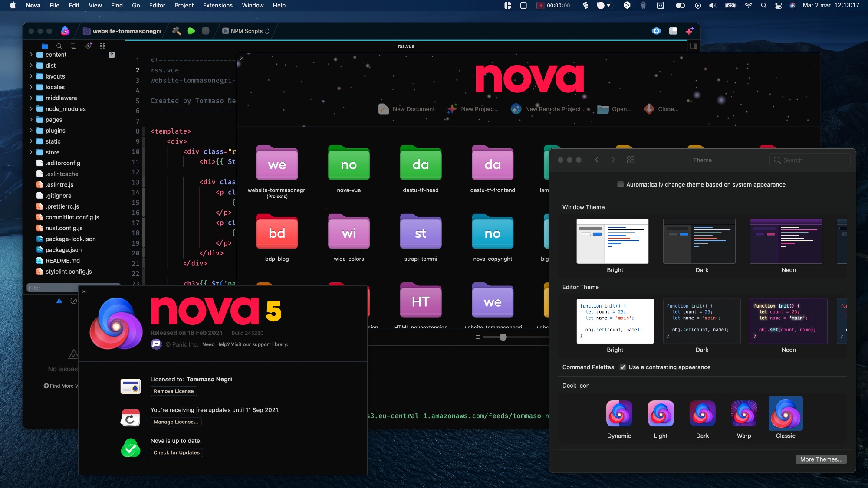The image size is (868, 488).
Task: Adjust the project icon size slider
Action: (x=503, y=337)
